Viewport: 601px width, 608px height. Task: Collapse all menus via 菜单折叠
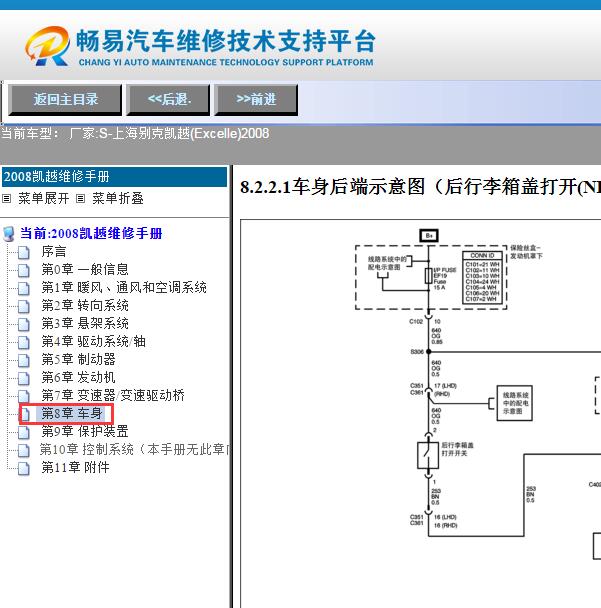(118, 199)
